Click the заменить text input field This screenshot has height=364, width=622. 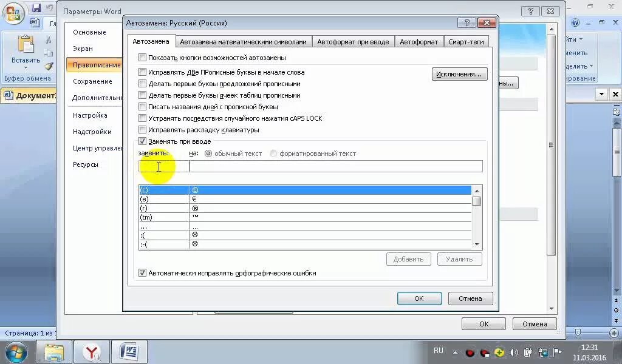point(163,166)
